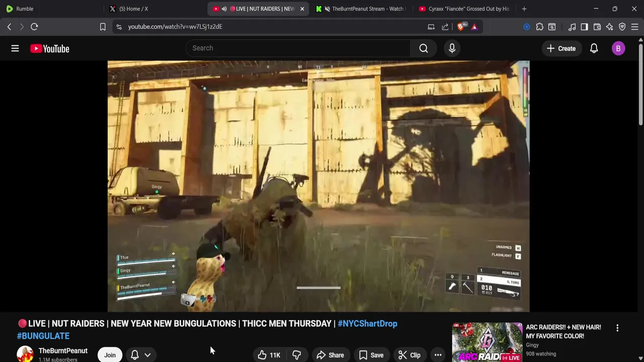Open Leo AI sparkle icon

[x=610, y=27]
